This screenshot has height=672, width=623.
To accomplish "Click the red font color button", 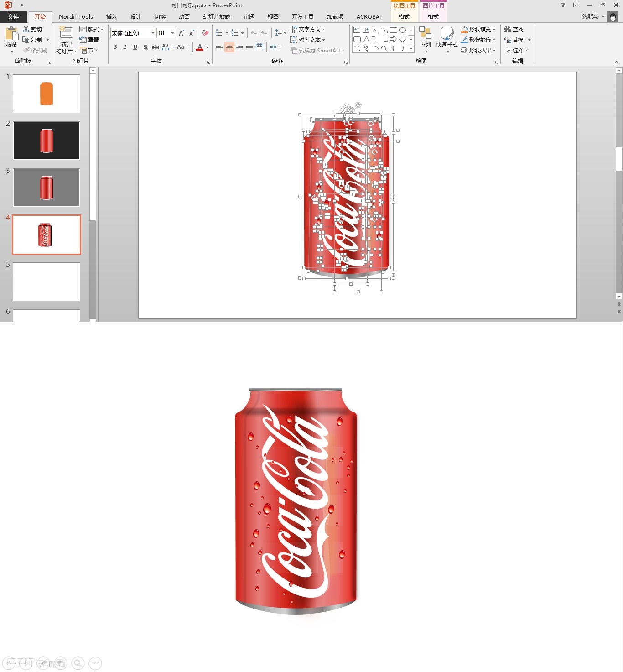I will click(200, 47).
